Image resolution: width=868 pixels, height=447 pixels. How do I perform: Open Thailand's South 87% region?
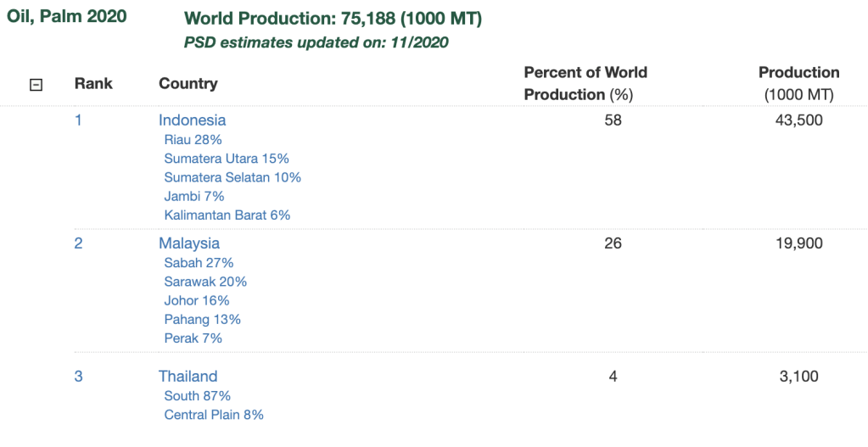pos(198,396)
